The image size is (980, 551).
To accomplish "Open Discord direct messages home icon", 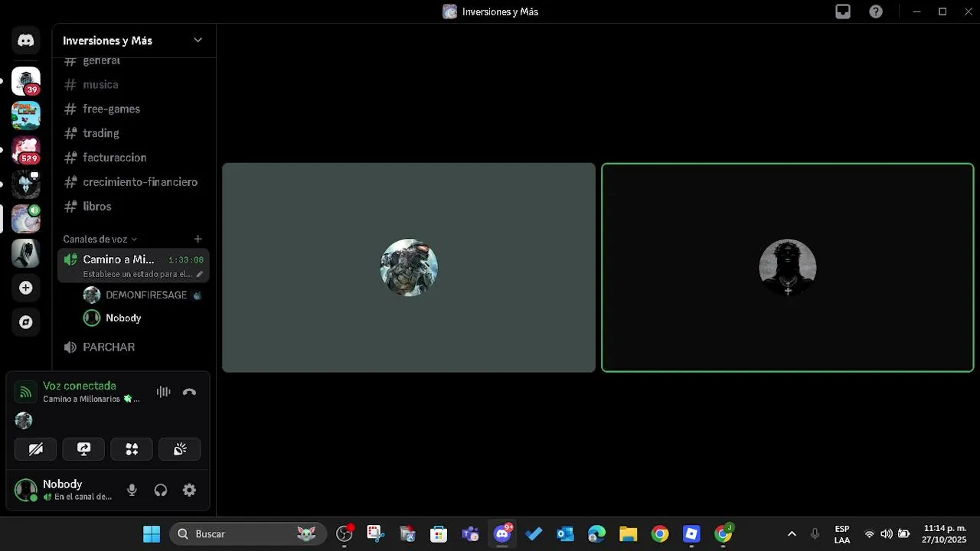I will point(26,41).
